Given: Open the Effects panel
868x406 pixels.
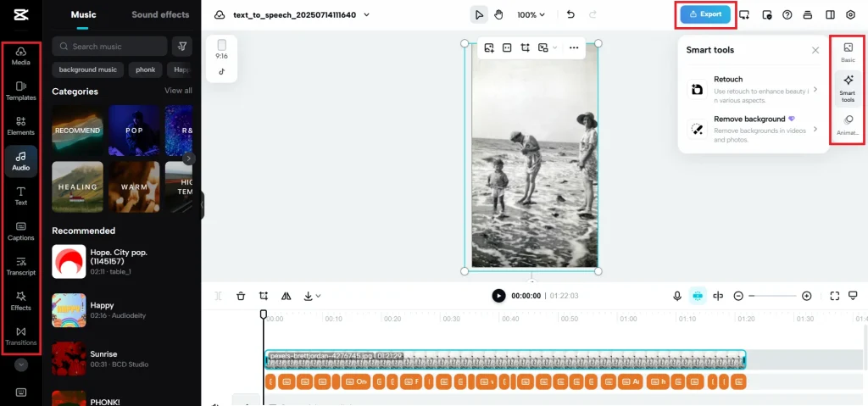Looking at the screenshot, I should pos(20,300).
